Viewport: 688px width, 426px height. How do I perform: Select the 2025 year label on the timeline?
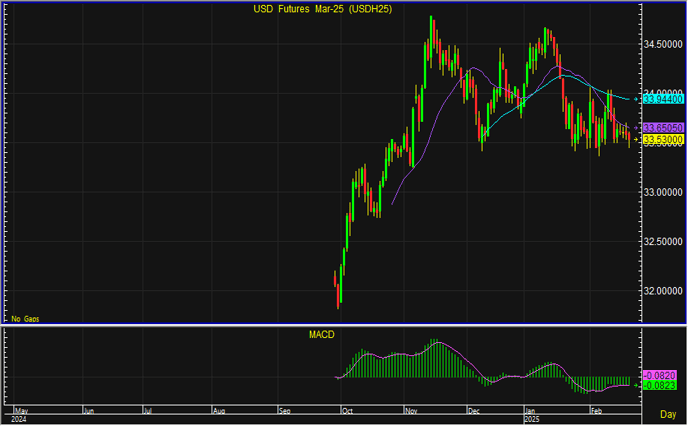point(534,419)
